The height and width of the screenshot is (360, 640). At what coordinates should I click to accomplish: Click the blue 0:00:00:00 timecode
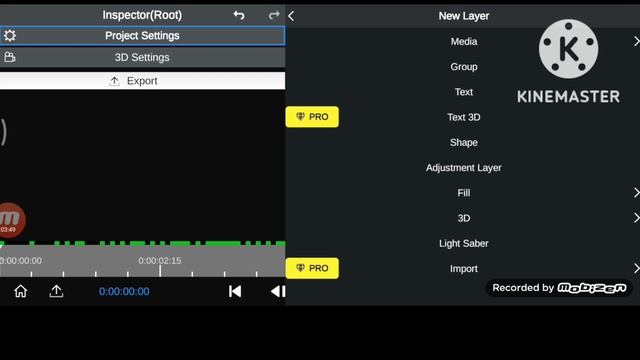pos(124,291)
